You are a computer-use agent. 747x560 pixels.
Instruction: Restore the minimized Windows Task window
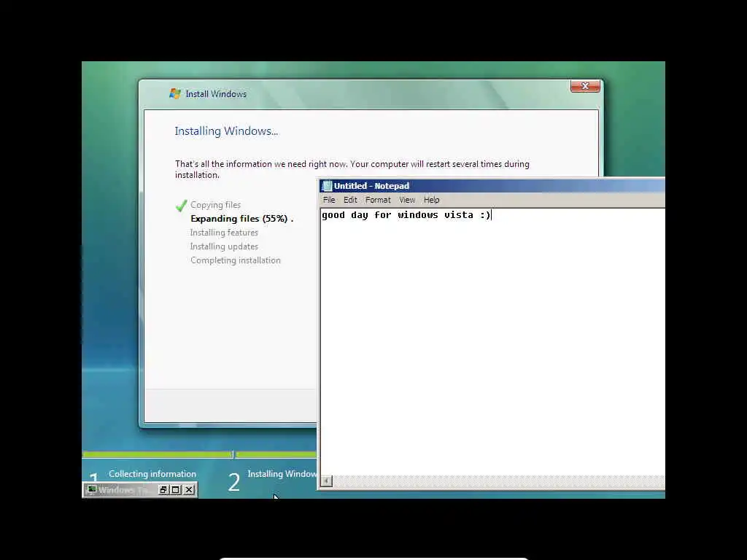pos(163,489)
